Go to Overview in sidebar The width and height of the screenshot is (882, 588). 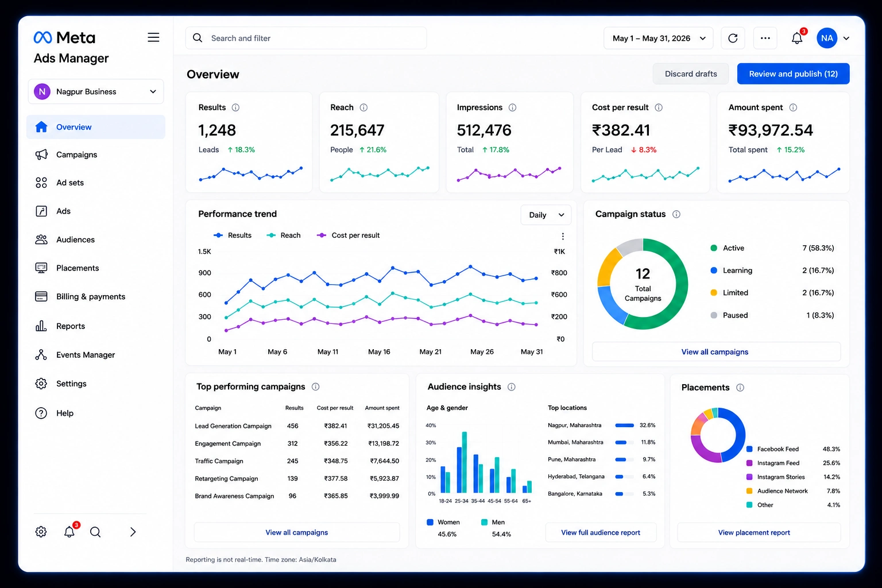tap(96, 127)
